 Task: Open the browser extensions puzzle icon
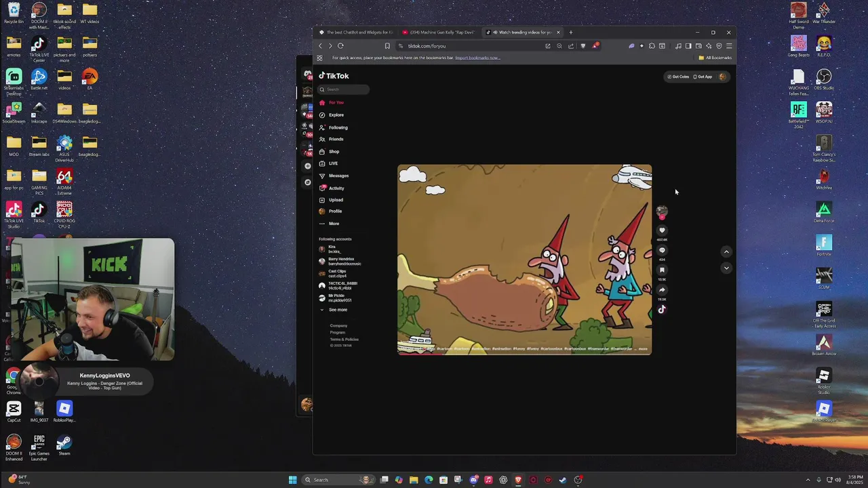click(x=652, y=46)
